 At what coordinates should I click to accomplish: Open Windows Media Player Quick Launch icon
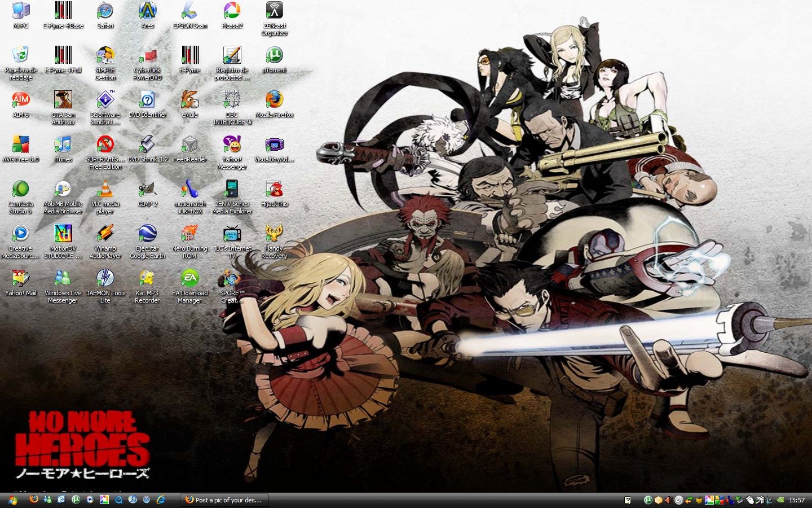pyautogui.click(x=90, y=500)
